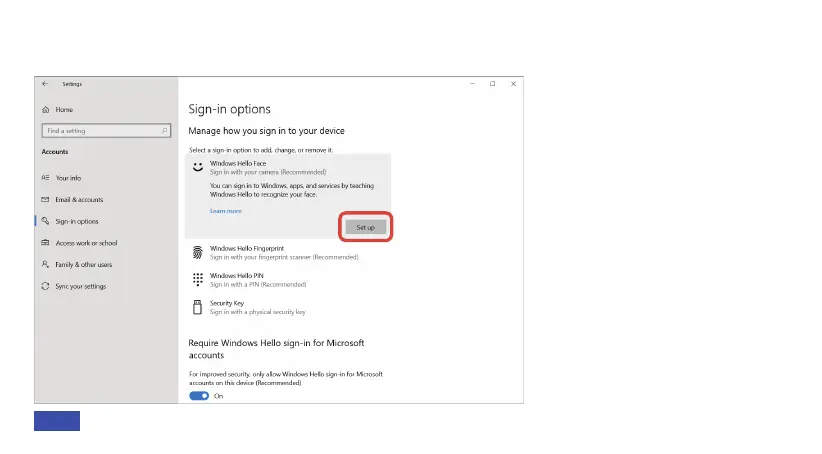This screenshot has height=454, width=822.
Task: Expand the Security Key option
Action: pos(288,307)
